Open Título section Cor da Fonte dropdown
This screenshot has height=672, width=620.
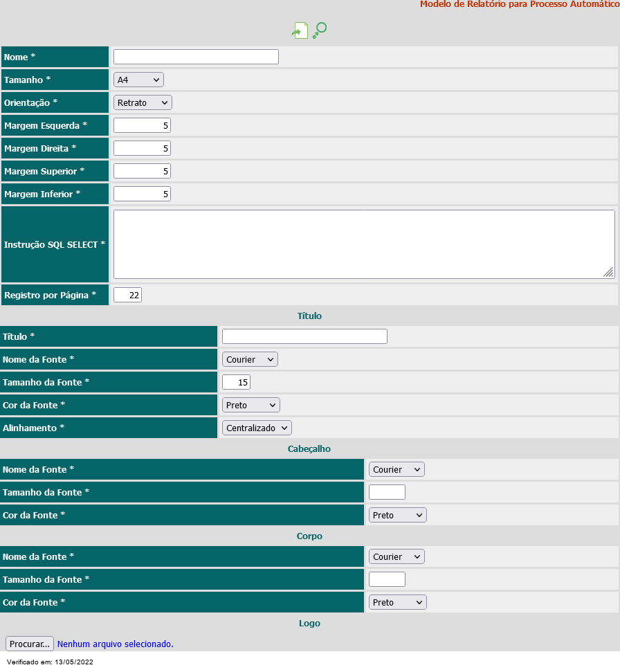pos(251,405)
